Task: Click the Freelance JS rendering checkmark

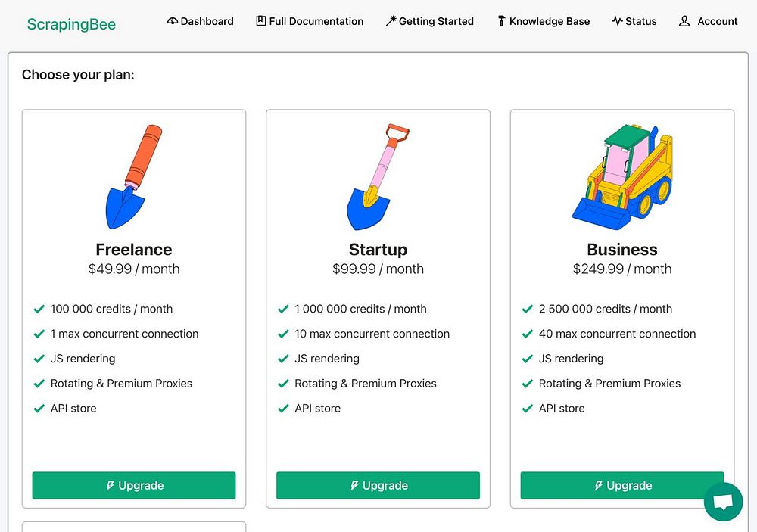Action: (39, 359)
